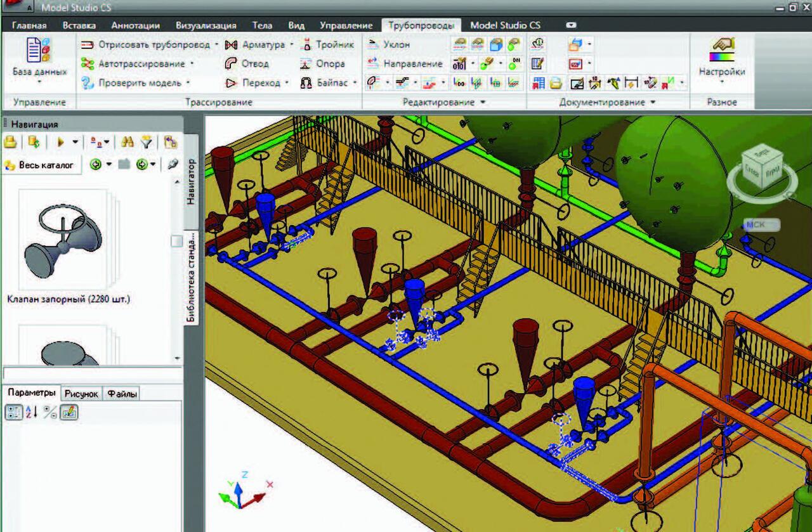Open dropdown arrow next to Арматура
812x532 pixels.
click(292, 45)
